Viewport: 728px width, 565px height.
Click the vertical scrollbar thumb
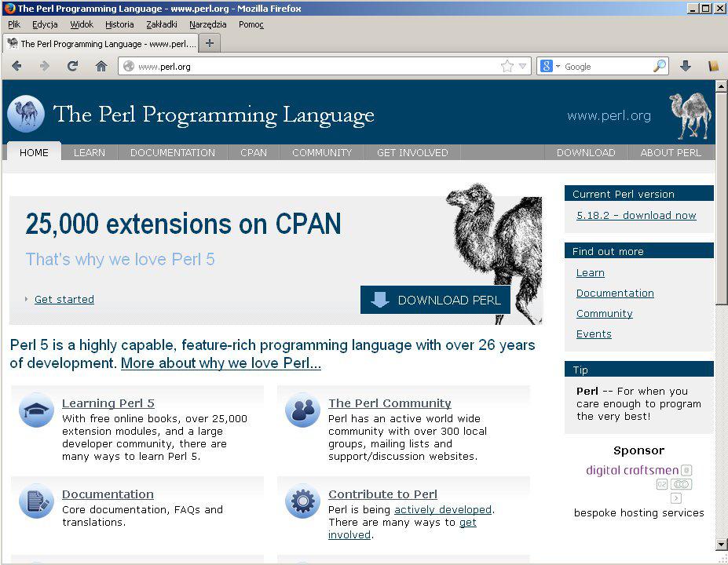(721, 198)
